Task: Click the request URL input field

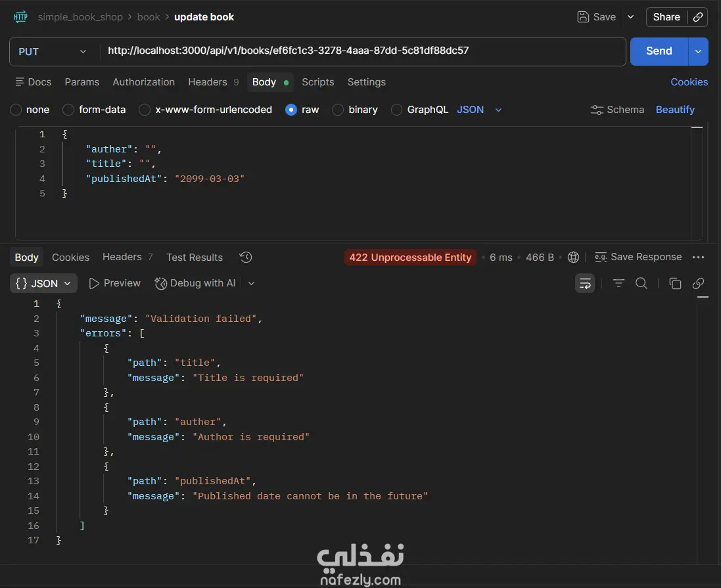Action: [361, 51]
